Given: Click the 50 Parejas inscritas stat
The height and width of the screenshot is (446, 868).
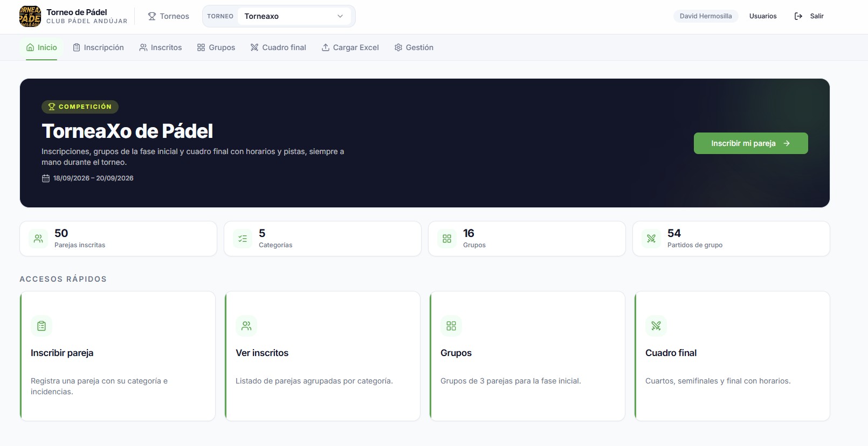Looking at the screenshot, I should (x=118, y=239).
